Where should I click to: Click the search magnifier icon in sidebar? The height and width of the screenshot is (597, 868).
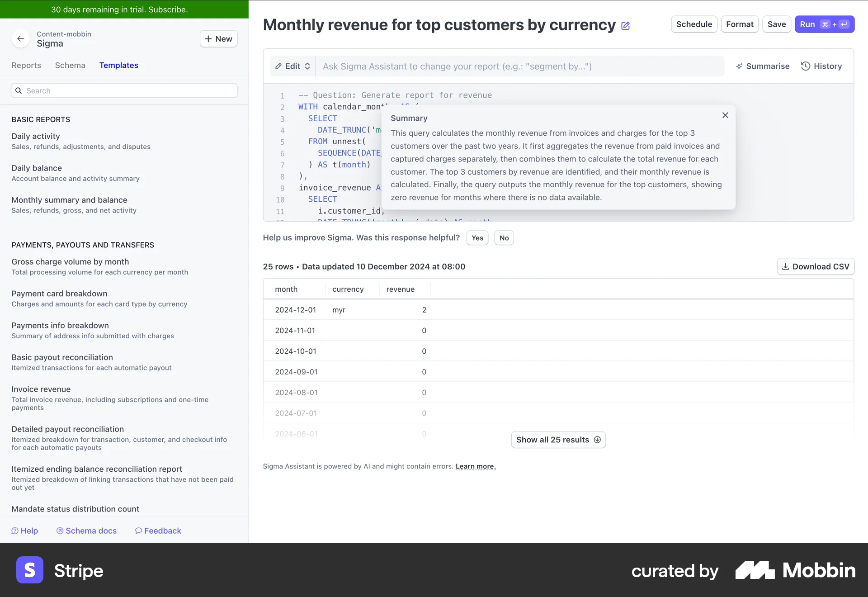coord(19,90)
